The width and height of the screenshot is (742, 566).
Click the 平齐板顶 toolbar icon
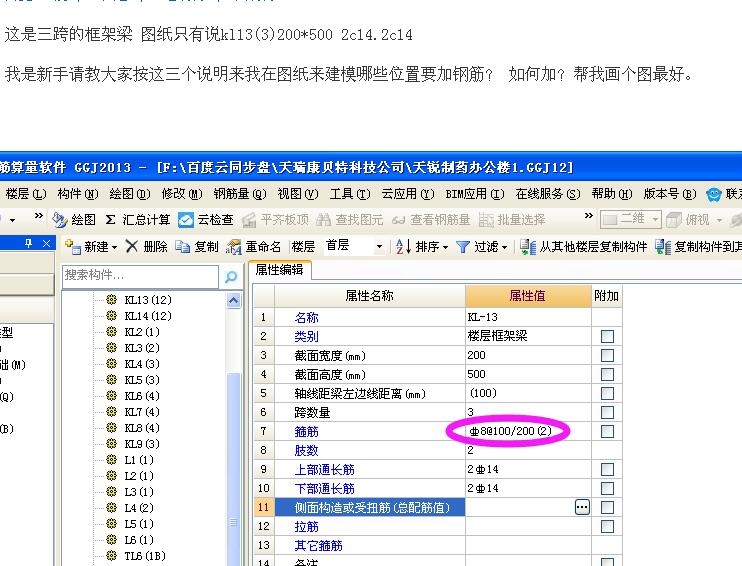pos(249,220)
